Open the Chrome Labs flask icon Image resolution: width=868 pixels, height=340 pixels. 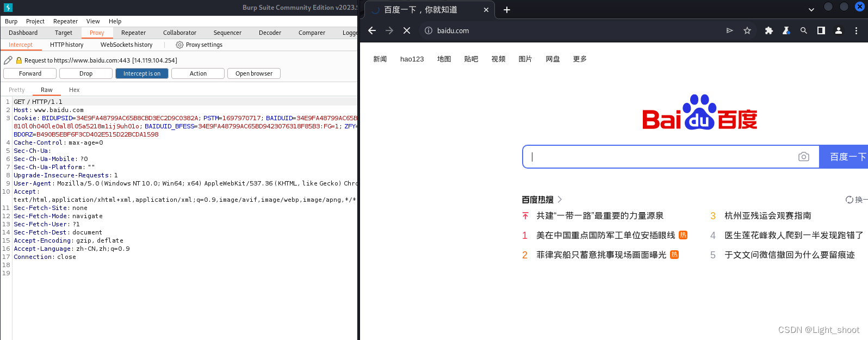[x=786, y=30]
